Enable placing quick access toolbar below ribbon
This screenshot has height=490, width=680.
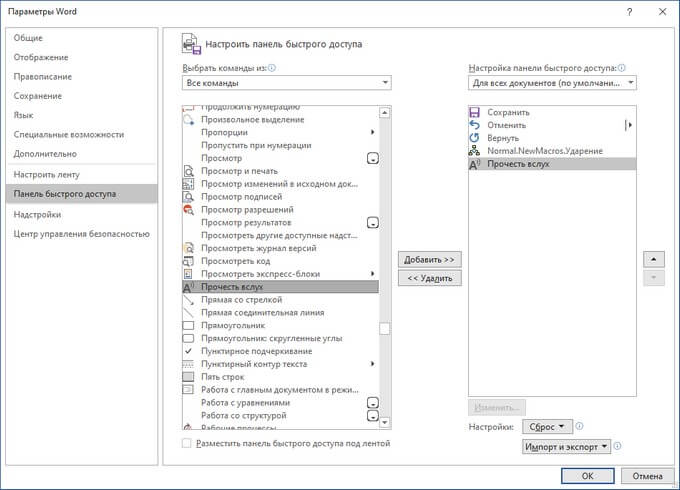(x=186, y=444)
